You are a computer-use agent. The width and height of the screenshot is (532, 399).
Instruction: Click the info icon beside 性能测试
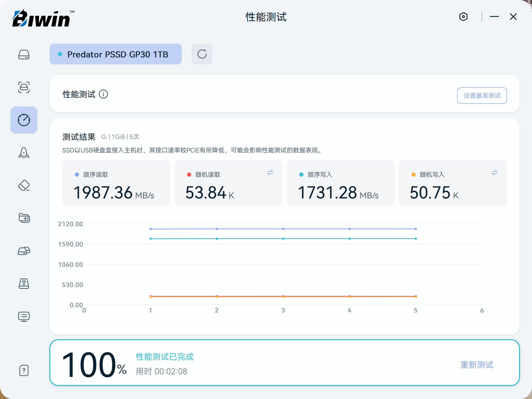(103, 94)
